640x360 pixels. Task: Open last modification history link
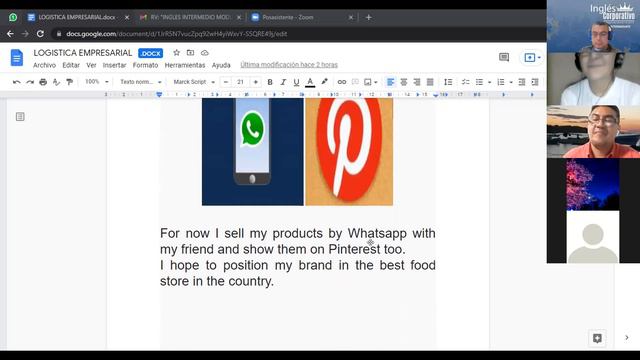click(x=289, y=64)
